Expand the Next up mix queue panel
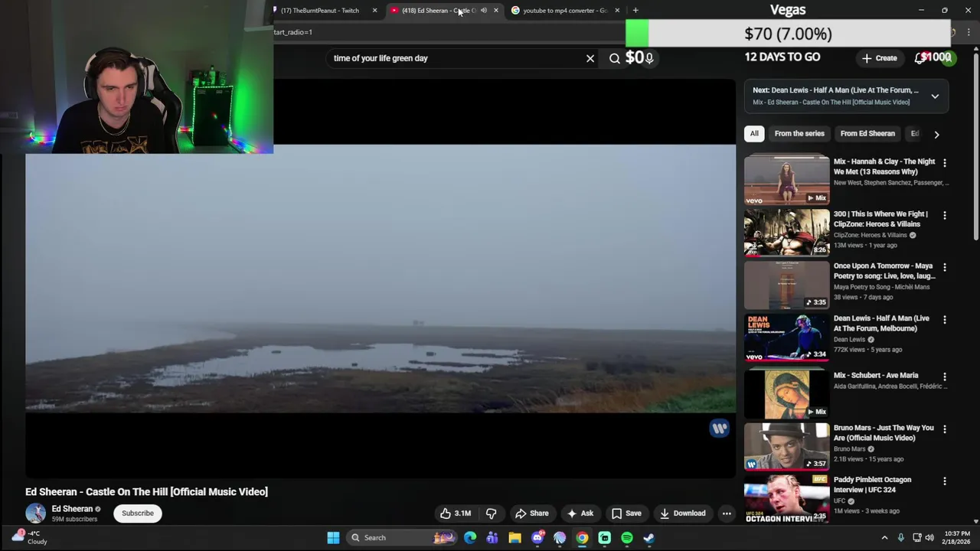Image resolution: width=980 pixels, height=551 pixels. (935, 96)
